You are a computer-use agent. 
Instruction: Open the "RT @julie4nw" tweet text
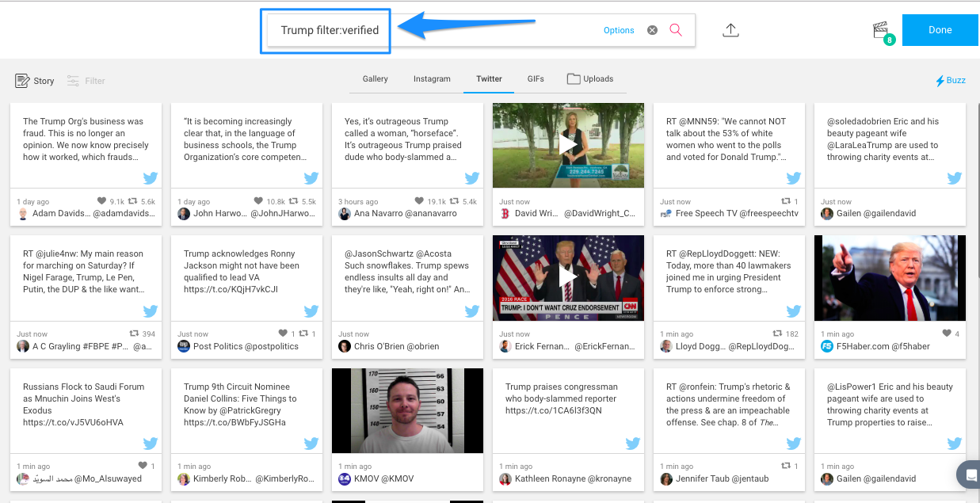click(x=86, y=272)
